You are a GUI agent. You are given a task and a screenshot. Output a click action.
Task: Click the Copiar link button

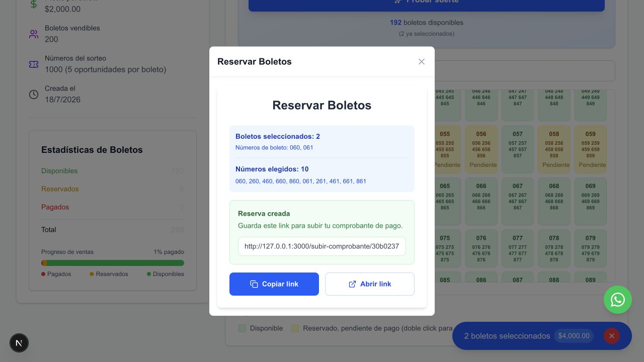pyautogui.click(x=274, y=284)
